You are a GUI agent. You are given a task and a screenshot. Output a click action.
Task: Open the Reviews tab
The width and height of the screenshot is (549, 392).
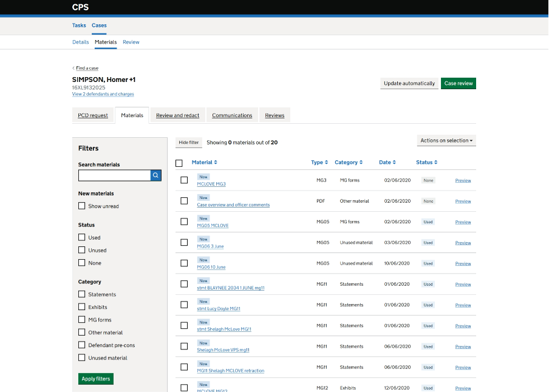click(274, 115)
